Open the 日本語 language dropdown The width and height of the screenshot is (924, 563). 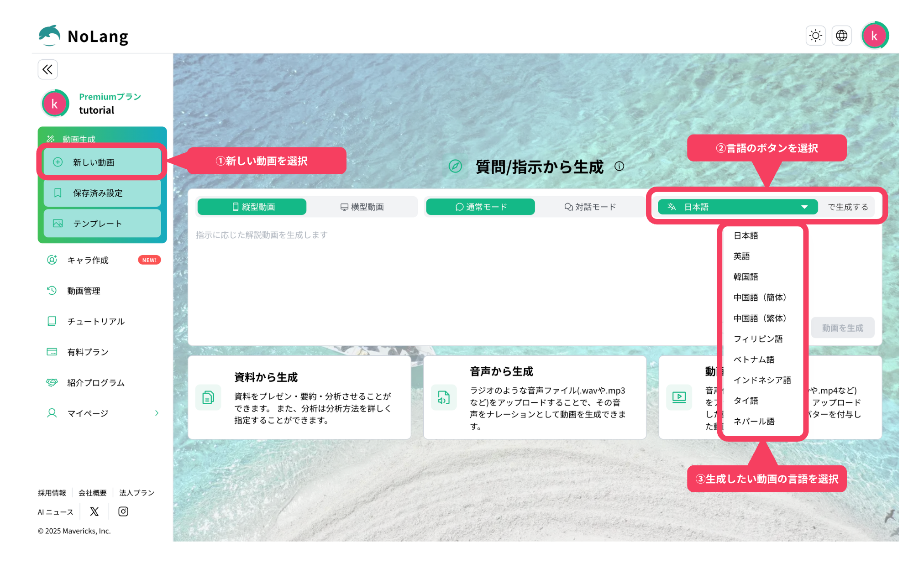point(737,207)
